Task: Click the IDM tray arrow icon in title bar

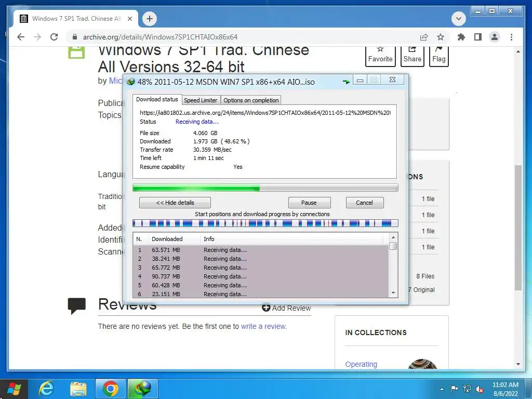Action: point(345,82)
